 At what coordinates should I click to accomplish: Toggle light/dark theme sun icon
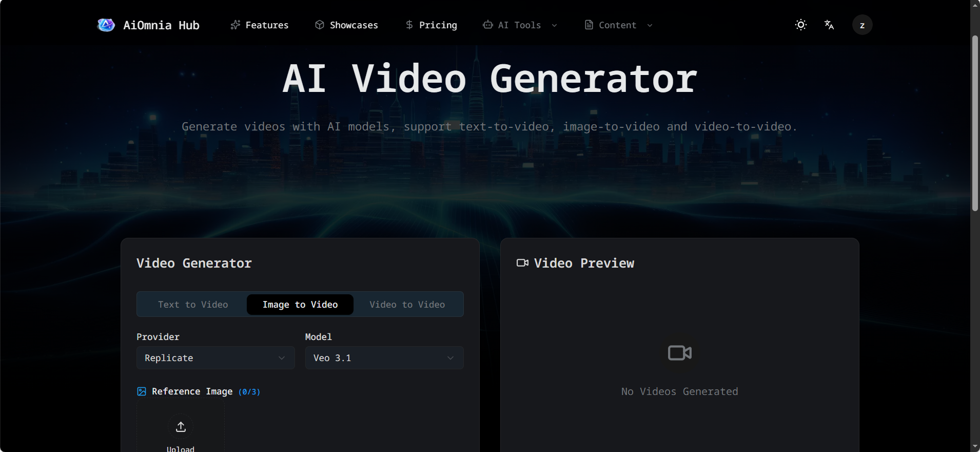pyautogui.click(x=800, y=25)
